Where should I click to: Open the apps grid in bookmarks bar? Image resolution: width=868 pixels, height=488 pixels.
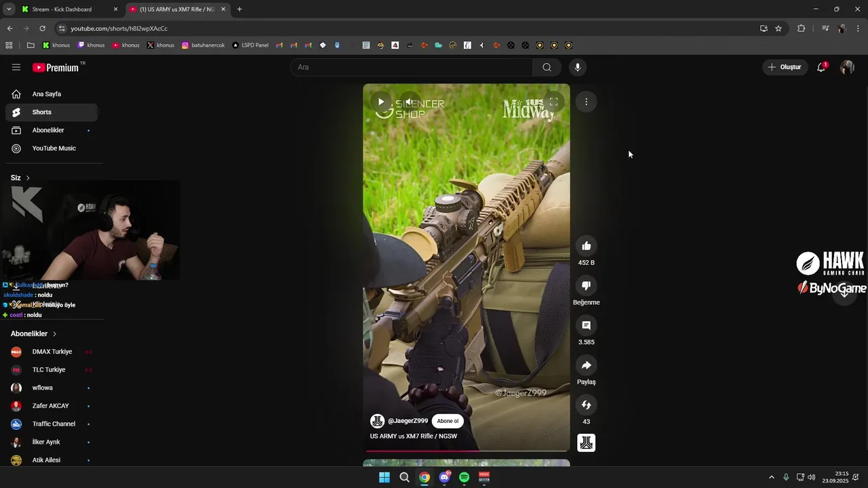(x=9, y=45)
